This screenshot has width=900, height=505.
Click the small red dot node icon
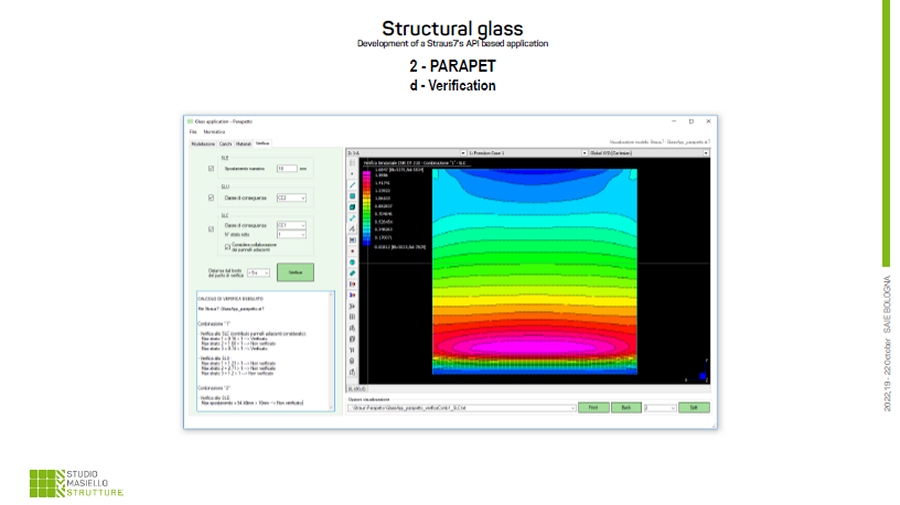click(x=352, y=251)
